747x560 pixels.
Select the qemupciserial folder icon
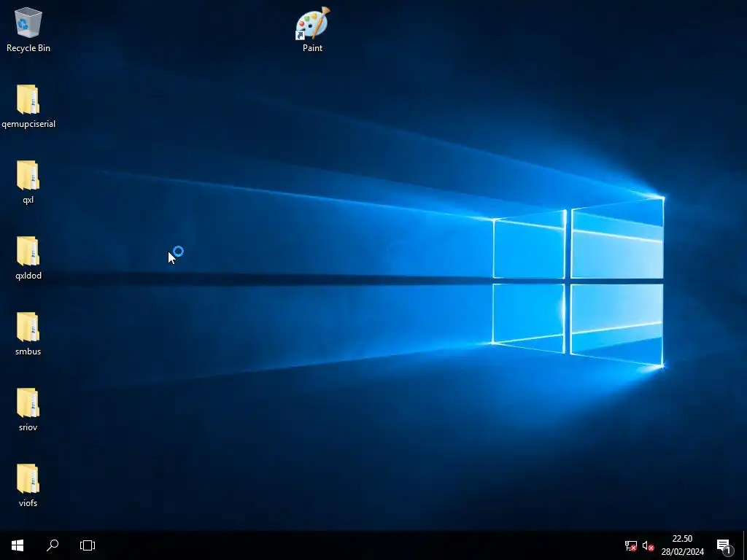point(28,106)
